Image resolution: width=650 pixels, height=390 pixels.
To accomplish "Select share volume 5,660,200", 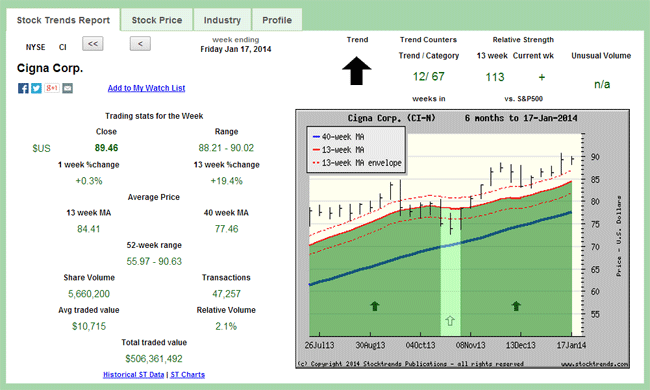I will point(89,294).
